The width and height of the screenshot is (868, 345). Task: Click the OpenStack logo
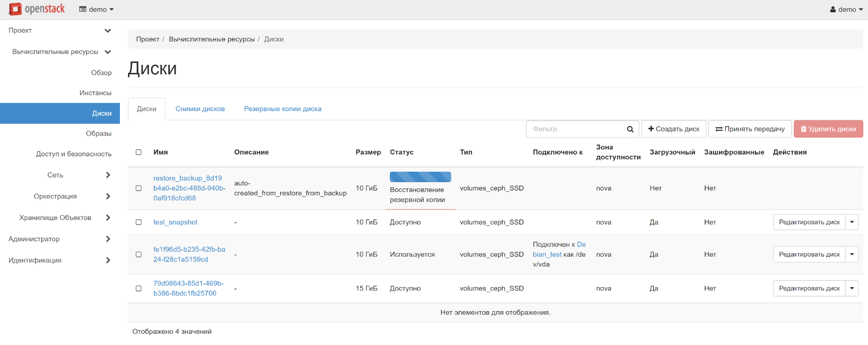click(x=37, y=9)
